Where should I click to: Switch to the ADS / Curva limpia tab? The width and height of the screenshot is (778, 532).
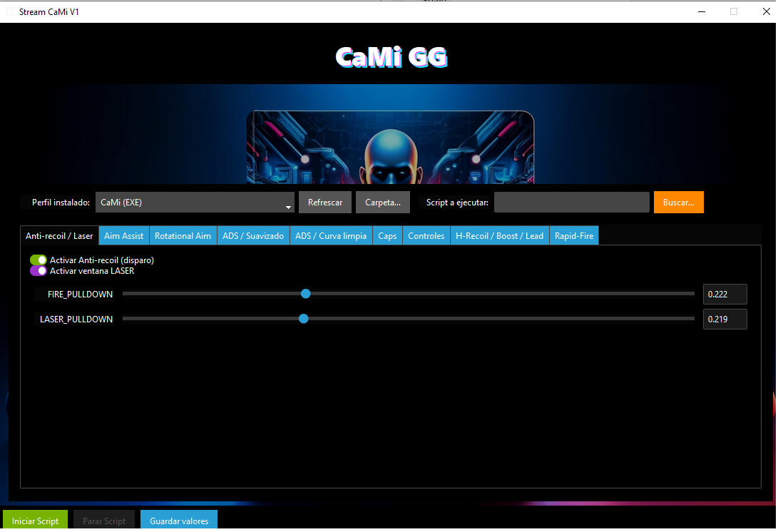pyautogui.click(x=331, y=235)
